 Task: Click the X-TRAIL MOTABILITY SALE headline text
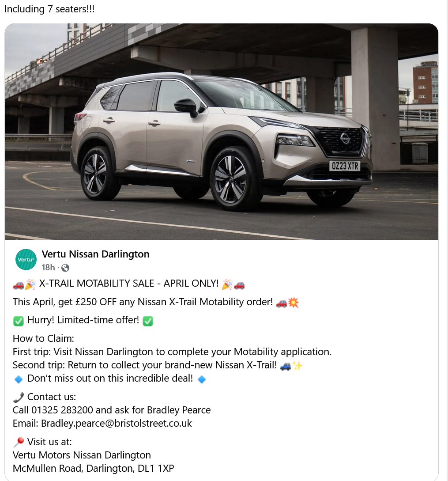[x=129, y=284]
